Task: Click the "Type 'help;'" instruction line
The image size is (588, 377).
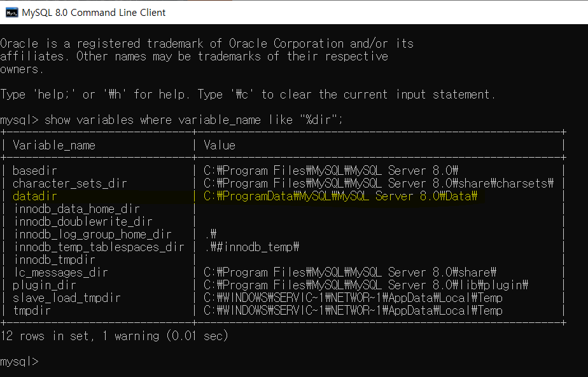Action: point(248,95)
